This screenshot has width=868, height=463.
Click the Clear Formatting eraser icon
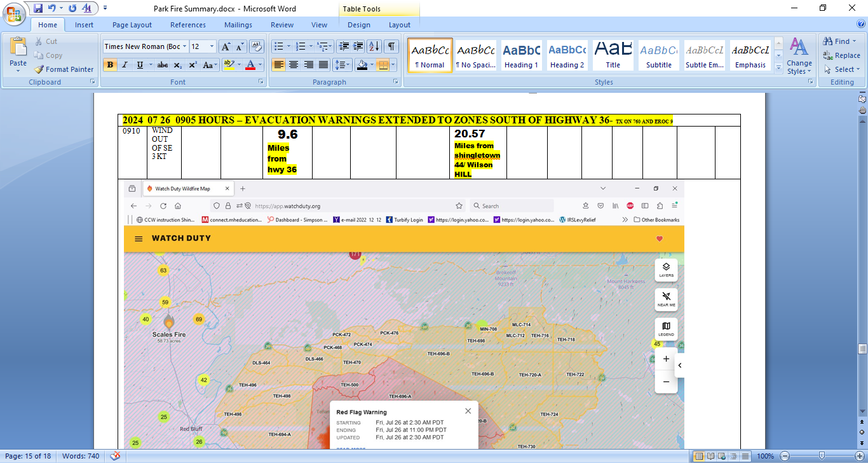(x=257, y=46)
